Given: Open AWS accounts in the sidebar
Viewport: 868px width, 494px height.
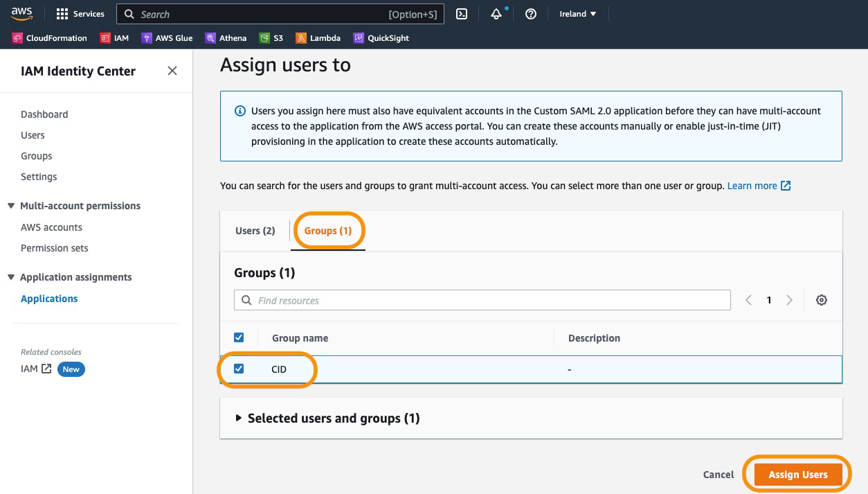Looking at the screenshot, I should point(51,227).
